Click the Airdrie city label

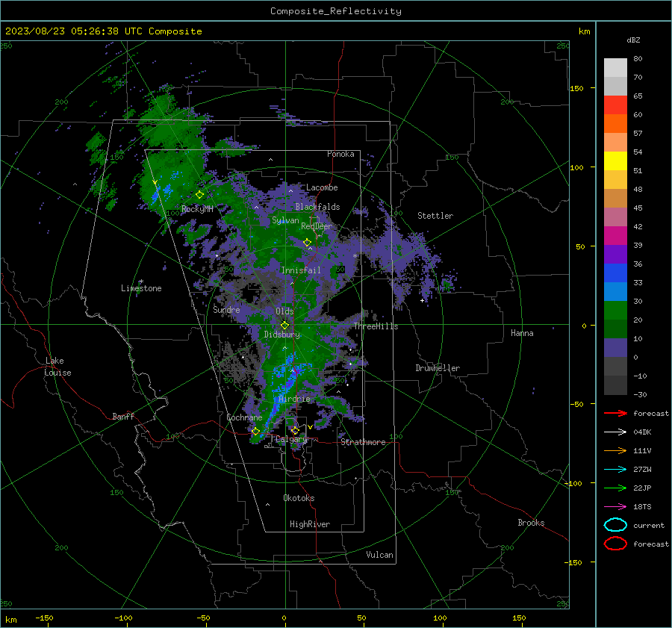coord(294,399)
